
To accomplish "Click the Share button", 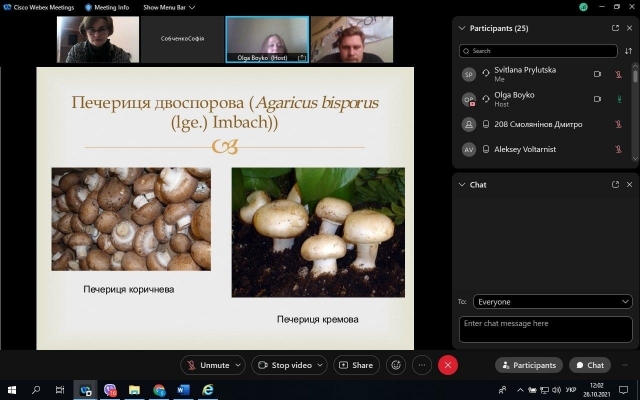I will point(356,365).
